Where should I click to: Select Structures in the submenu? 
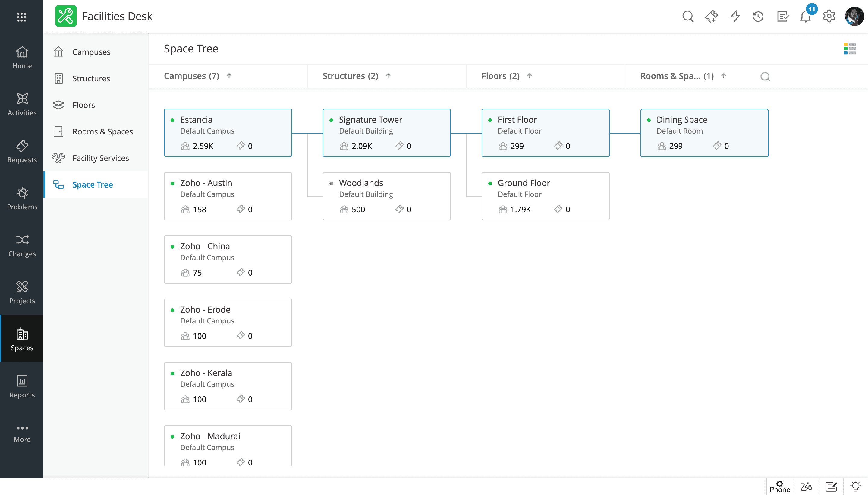[x=96, y=79]
